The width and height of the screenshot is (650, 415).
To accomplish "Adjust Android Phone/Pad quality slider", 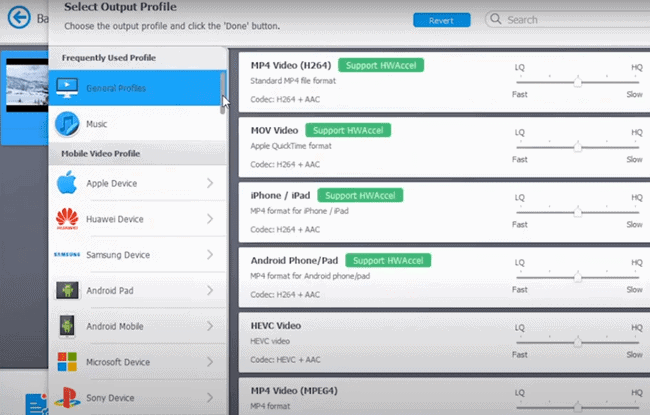I will 577,277.
